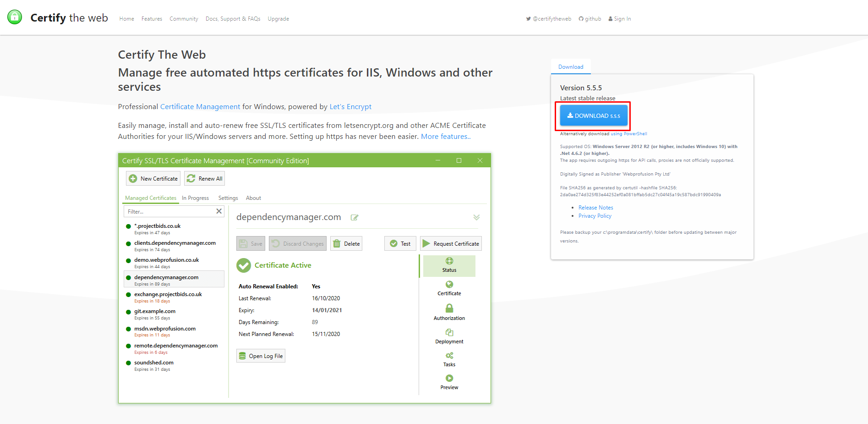The height and width of the screenshot is (424, 868).
Task: Open the About tab
Action: tap(253, 198)
